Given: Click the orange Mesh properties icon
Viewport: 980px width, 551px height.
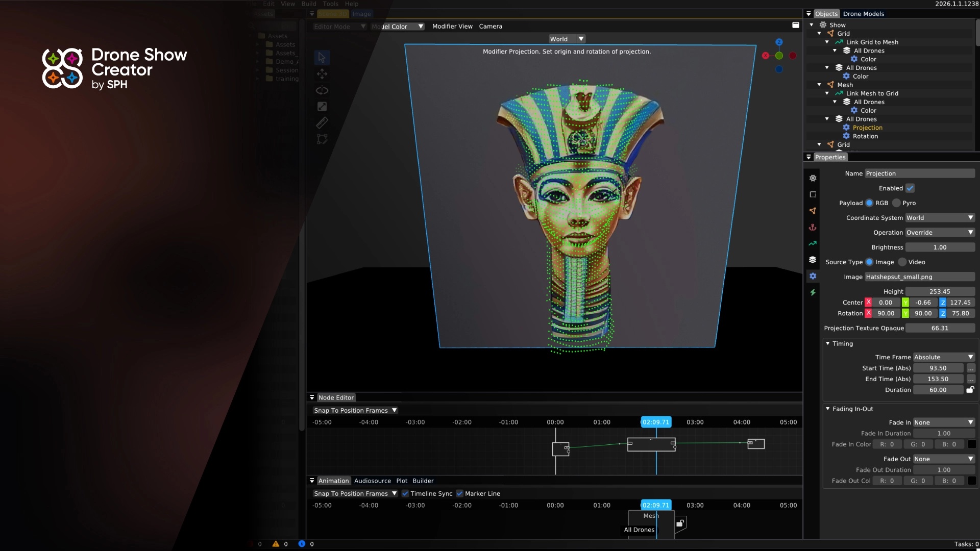Looking at the screenshot, I should coord(813,211).
